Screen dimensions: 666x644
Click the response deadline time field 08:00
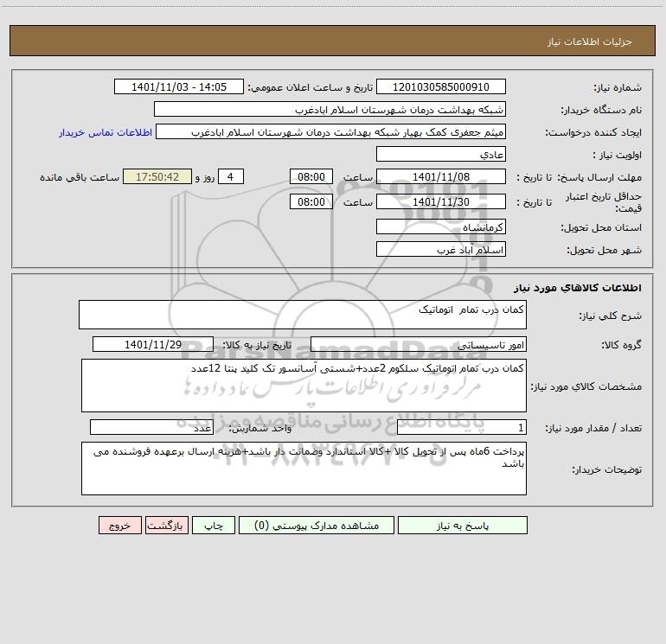point(311,176)
